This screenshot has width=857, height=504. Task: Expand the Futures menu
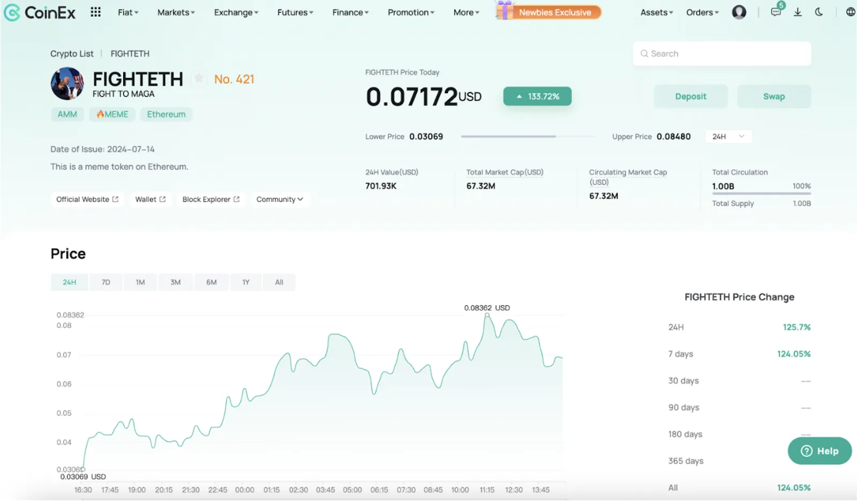tap(295, 12)
